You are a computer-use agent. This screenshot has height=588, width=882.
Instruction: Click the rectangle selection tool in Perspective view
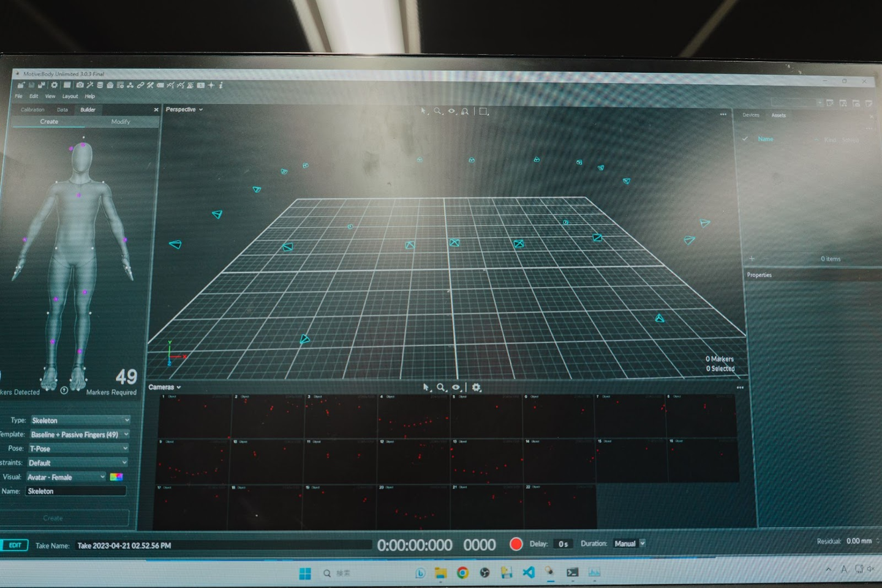(x=483, y=111)
